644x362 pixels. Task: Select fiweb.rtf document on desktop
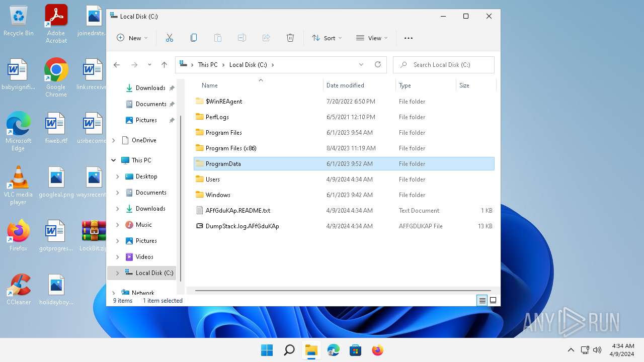tap(56, 128)
